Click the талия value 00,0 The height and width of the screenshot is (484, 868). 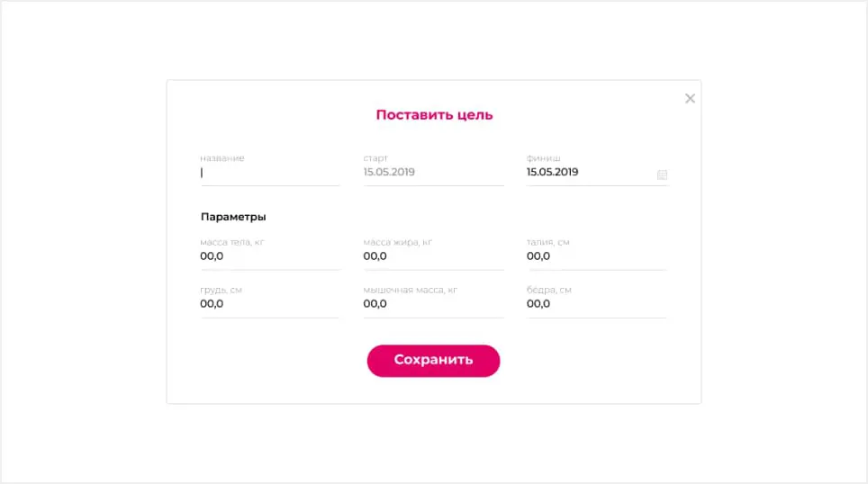pyautogui.click(x=538, y=256)
